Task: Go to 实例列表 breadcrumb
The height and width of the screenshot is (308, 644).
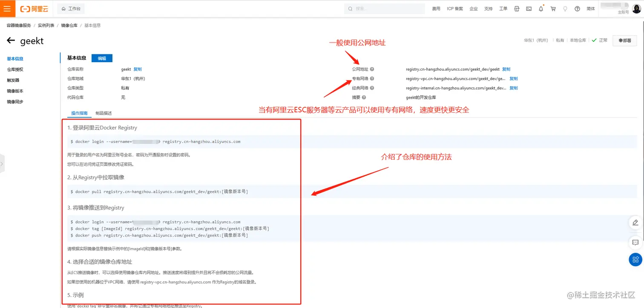Action: (x=46, y=26)
